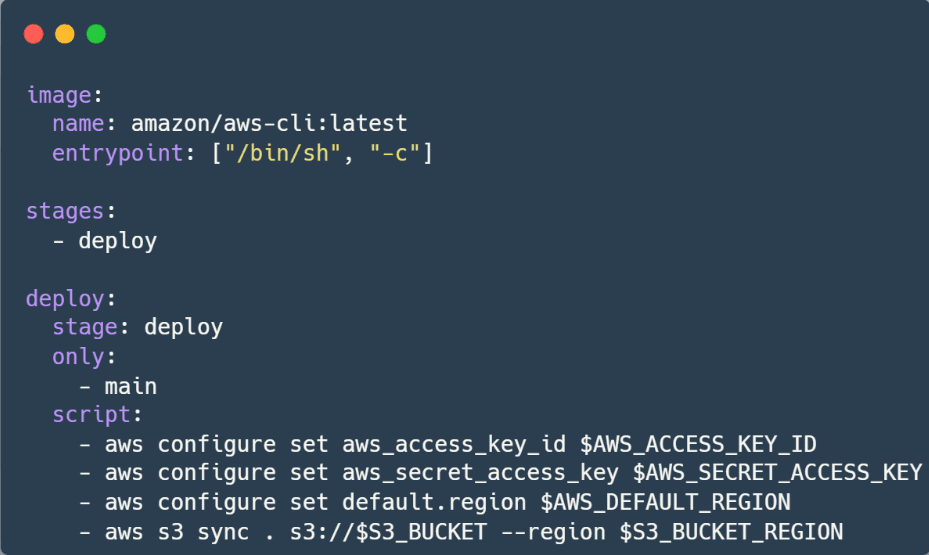Click the $AWS_DEFAULT_REGION variable

click(665, 502)
